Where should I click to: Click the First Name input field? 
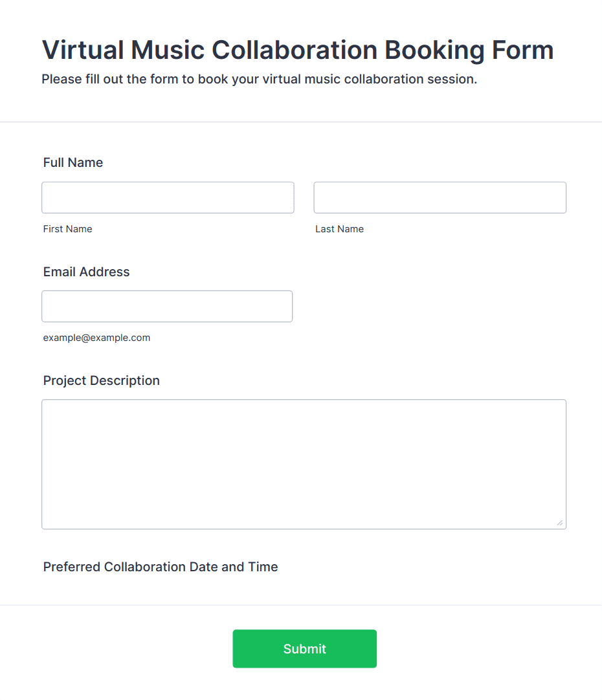pos(168,197)
